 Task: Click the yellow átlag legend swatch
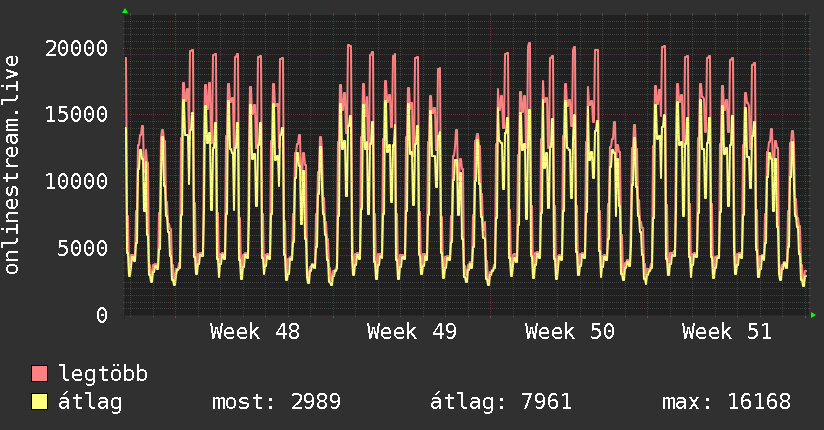(39, 402)
